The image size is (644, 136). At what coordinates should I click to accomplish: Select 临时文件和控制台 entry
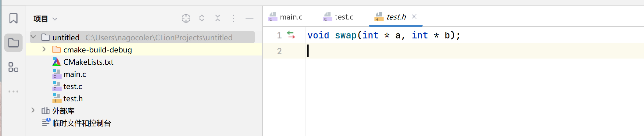click(81, 123)
